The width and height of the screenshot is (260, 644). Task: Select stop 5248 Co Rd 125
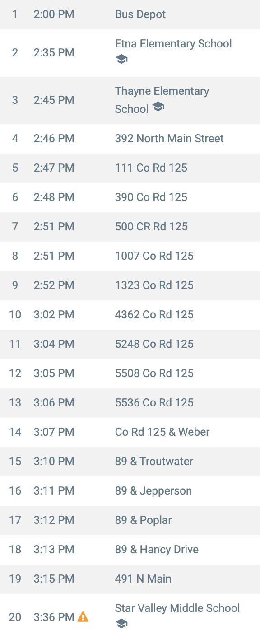point(130,344)
